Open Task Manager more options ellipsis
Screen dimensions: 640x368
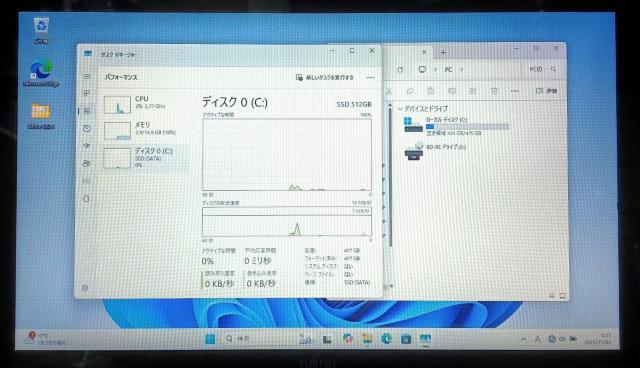click(x=370, y=78)
